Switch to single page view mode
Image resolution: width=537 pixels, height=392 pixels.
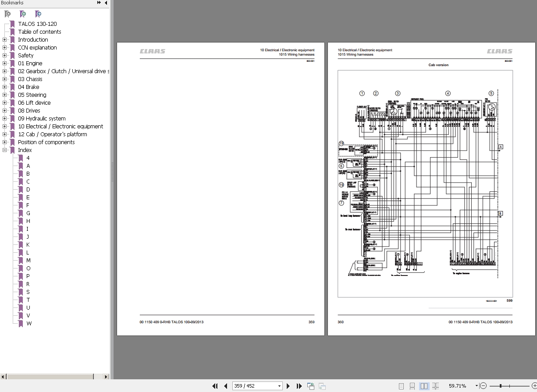tap(402, 386)
